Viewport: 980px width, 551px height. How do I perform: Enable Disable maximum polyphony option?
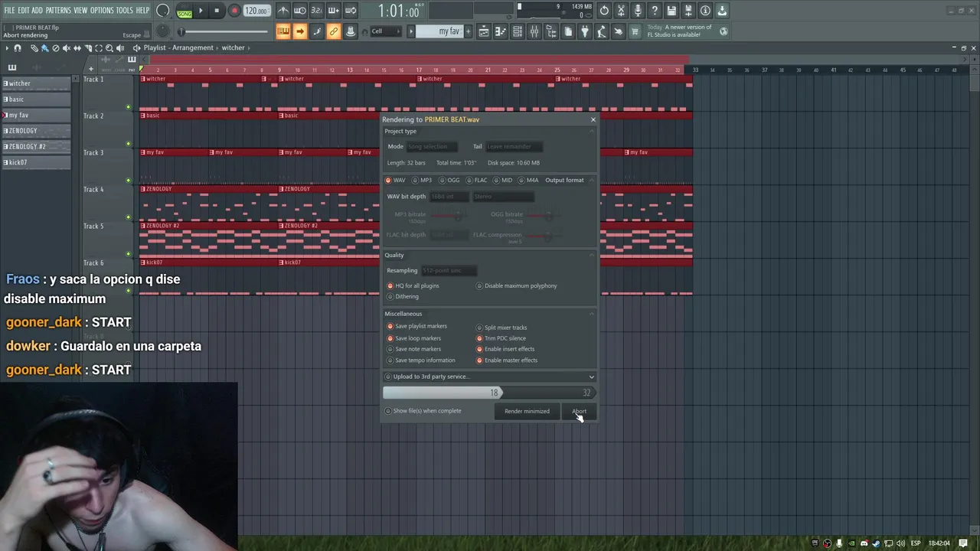click(517, 285)
